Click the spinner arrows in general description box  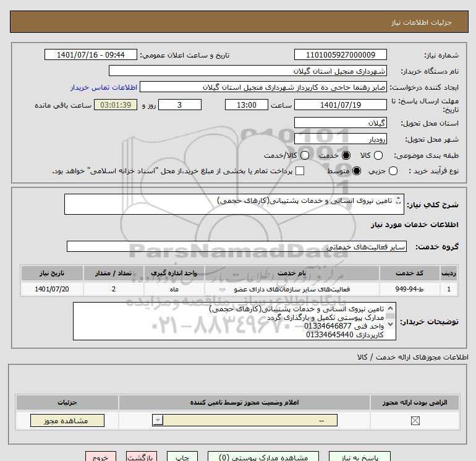point(398,201)
